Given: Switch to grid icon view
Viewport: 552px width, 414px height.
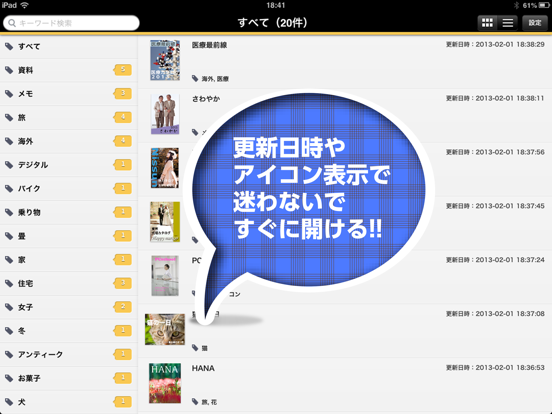Looking at the screenshot, I should (x=487, y=23).
